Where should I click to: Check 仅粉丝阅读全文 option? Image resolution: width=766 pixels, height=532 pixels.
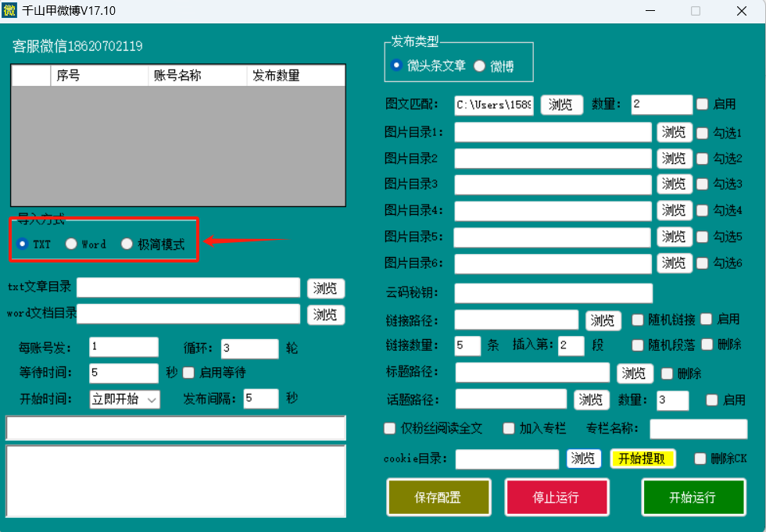(x=390, y=429)
